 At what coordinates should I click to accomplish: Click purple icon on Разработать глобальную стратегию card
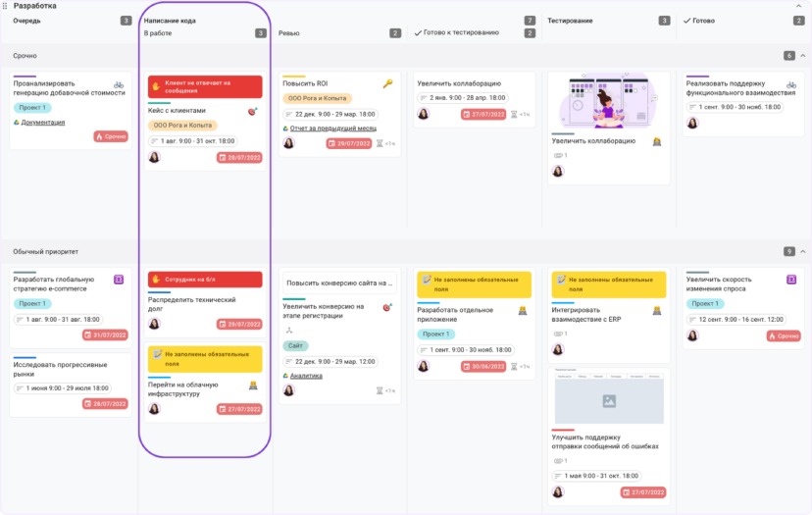[119, 280]
